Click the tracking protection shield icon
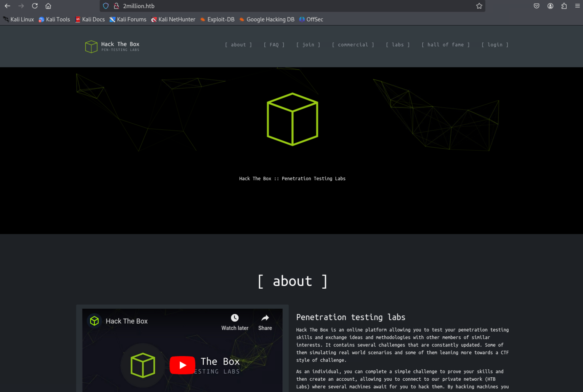Screen dimensions: 583x392 point(106,6)
